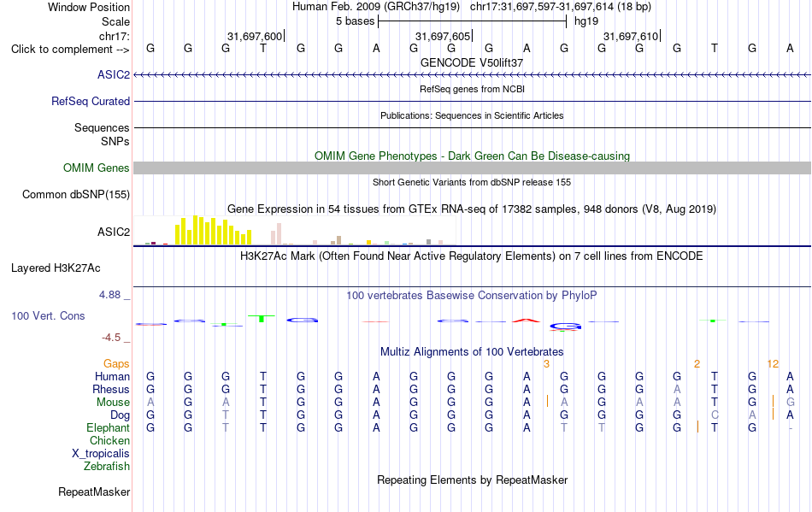Click the Rhesus species row label
Screen dimensions: 812x512
click(x=111, y=389)
